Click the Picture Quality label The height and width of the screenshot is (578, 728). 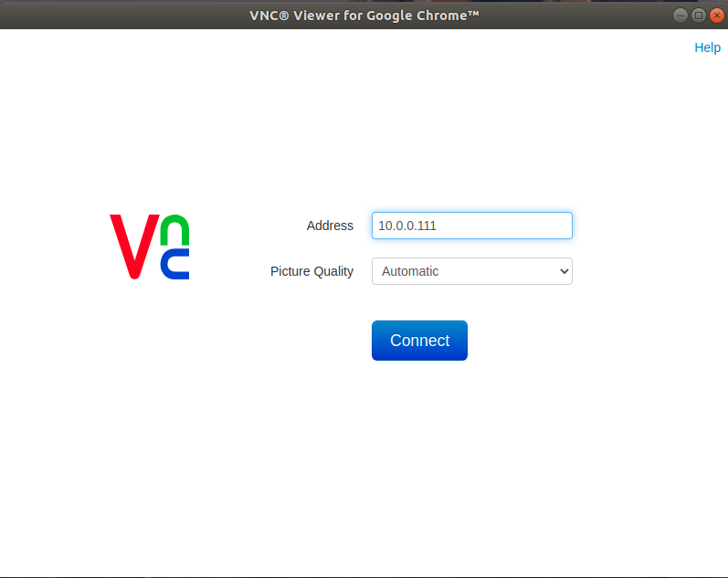[311, 271]
